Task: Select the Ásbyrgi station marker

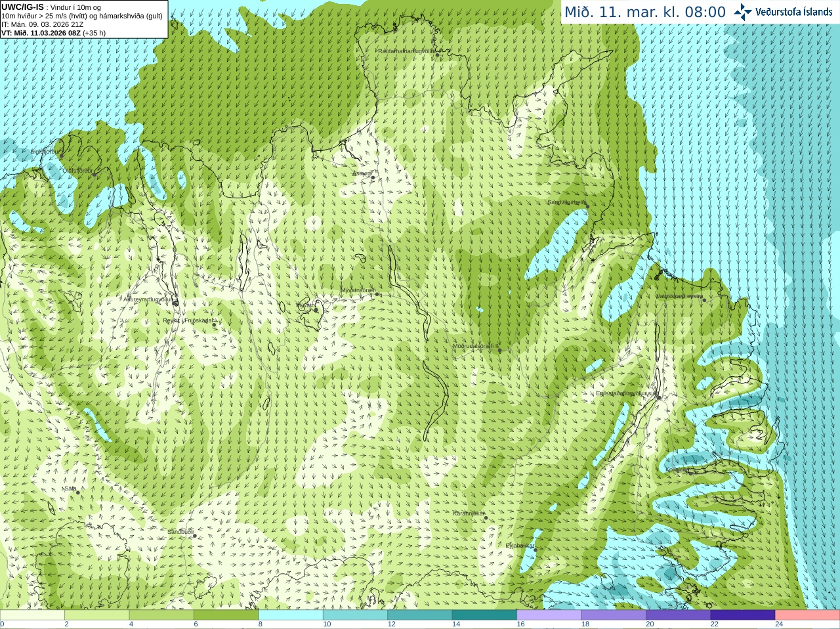Action: tap(373, 177)
